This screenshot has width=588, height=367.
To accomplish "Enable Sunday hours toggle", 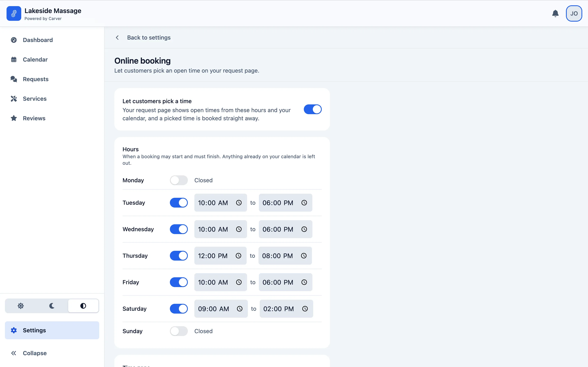I will [x=179, y=331].
